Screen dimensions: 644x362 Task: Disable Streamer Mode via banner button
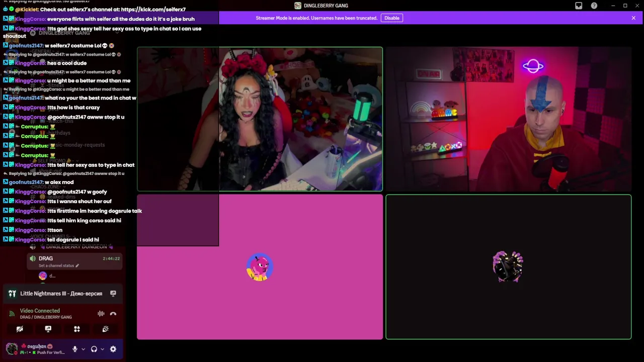(x=392, y=18)
